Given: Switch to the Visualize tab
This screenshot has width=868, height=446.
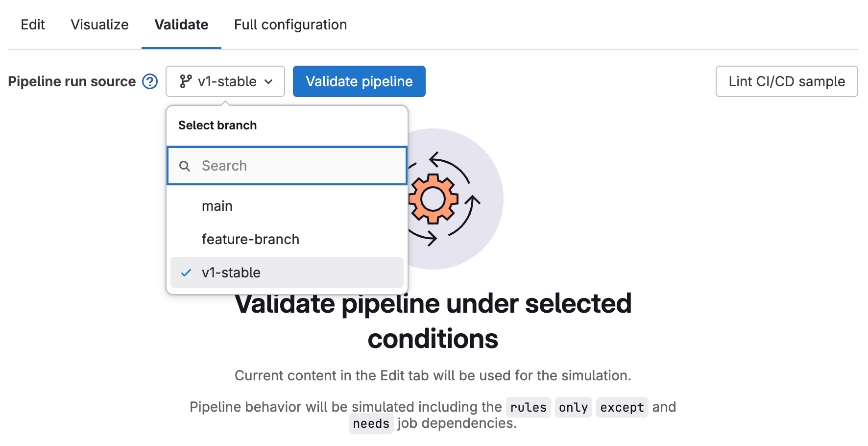Looking at the screenshot, I should (99, 25).
